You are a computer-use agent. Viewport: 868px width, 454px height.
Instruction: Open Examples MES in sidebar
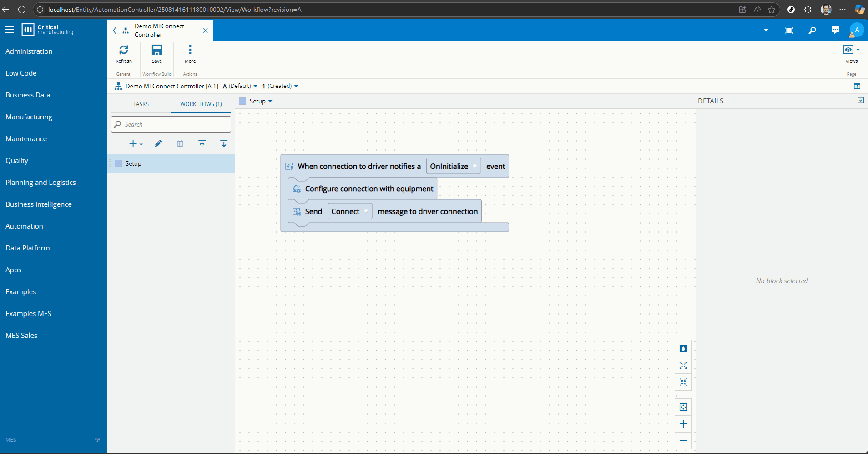pyautogui.click(x=29, y=314)
